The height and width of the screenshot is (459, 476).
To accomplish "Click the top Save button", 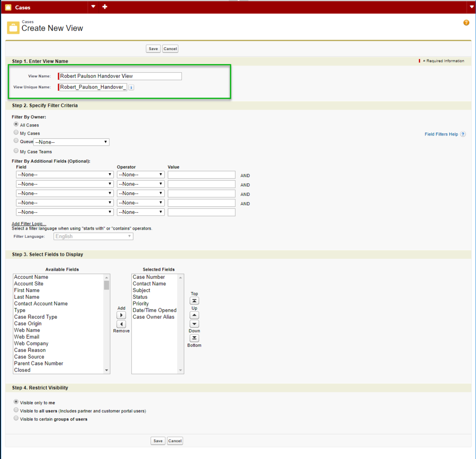I will point(153,49).
